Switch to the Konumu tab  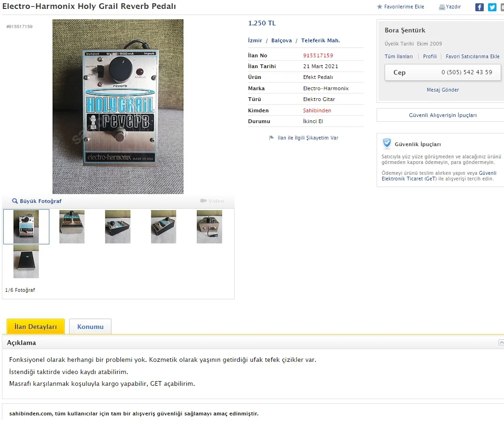[x=90, y=327]
